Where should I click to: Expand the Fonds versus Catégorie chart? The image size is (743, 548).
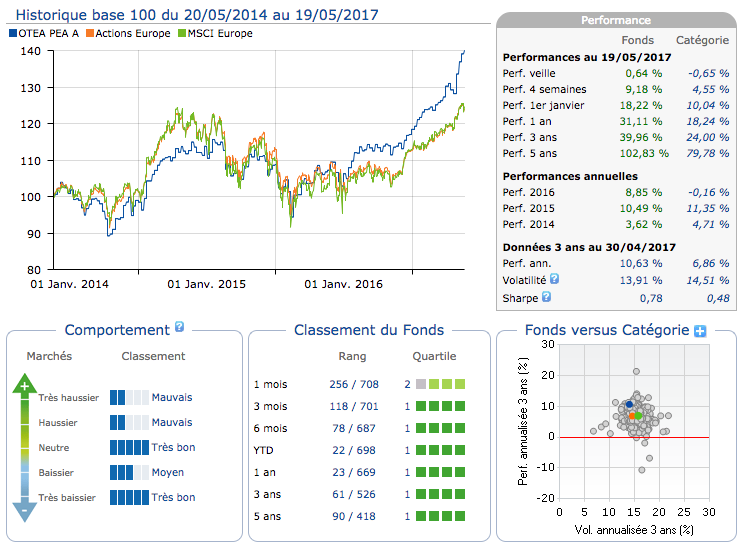click(700, 331)
